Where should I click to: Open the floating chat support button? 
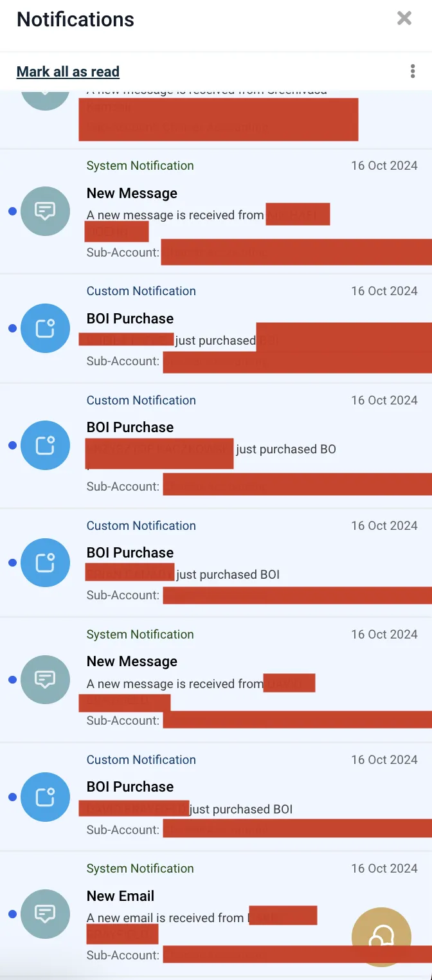click(x=381, y=937)
